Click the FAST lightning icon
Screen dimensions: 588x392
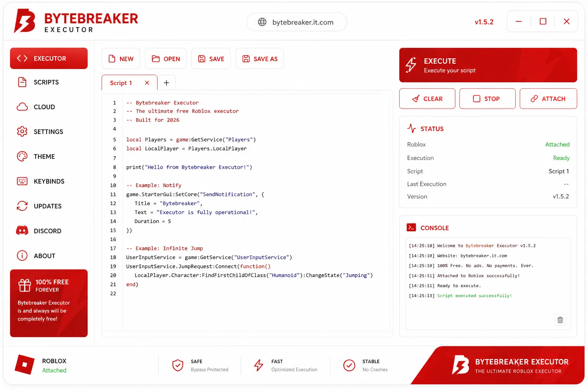259,365
